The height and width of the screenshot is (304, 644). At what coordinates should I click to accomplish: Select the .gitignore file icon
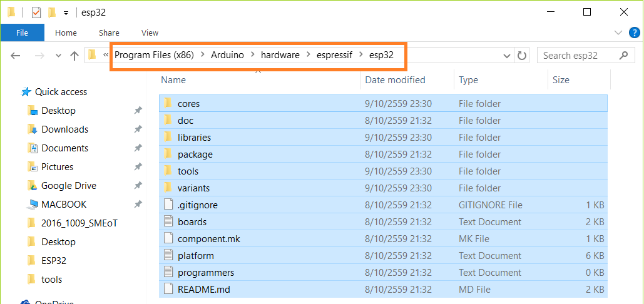pos(168,205)
